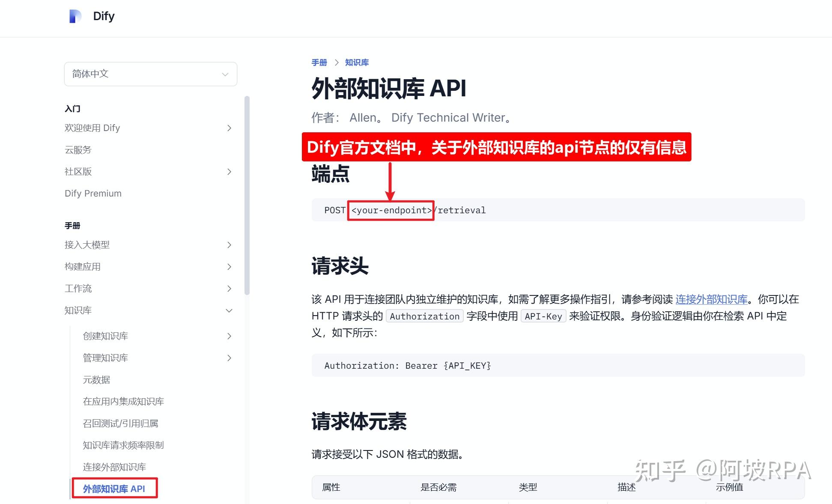Click the Dify logo icon

pyautogui.click(x=76, y=16)
